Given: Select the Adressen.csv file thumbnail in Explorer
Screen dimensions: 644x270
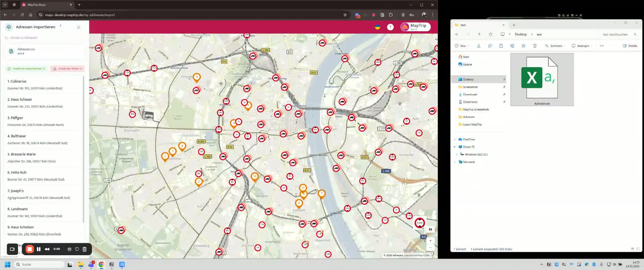Looking at the screenshot, I should [x=542, y=80].
